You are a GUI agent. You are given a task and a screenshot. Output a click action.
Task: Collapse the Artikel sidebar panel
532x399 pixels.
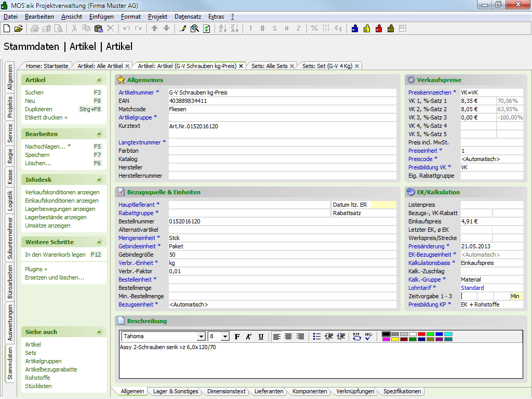pos(99,80)
